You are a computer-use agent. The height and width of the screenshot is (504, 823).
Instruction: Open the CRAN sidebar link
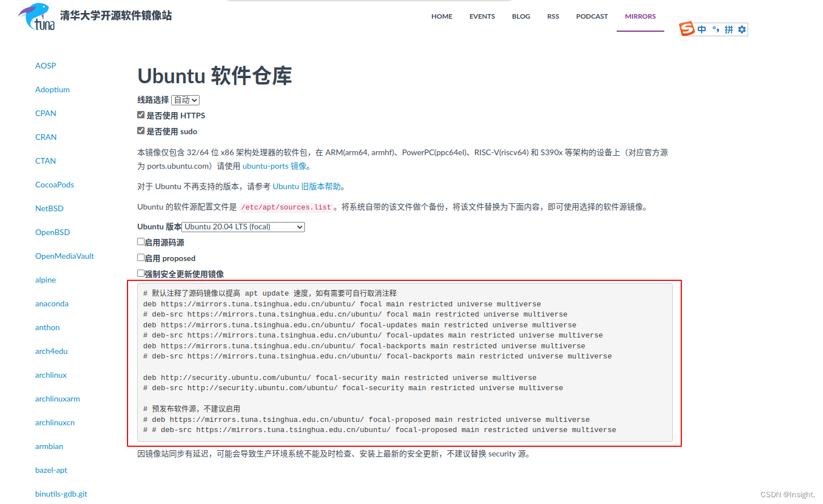pyautogui.click(x=46, y=137)
